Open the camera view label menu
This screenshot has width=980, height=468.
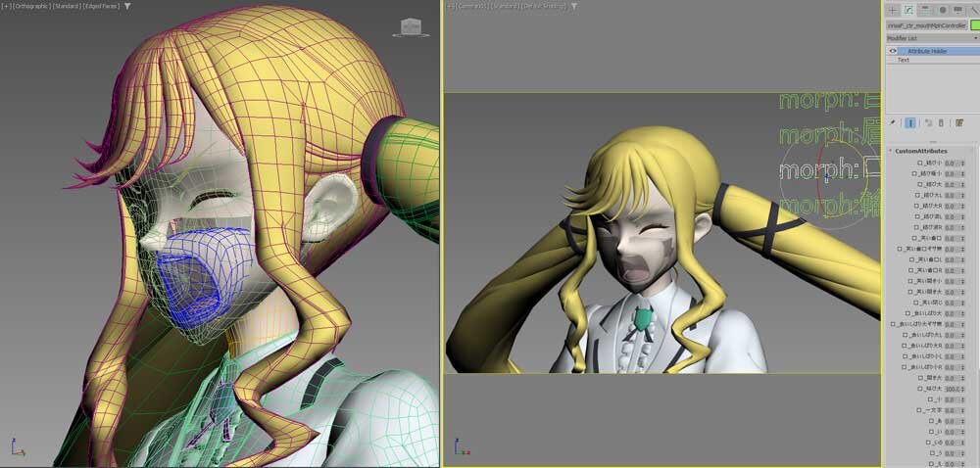point(473,6)
